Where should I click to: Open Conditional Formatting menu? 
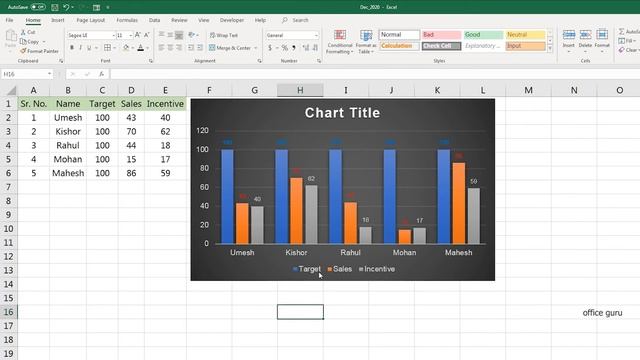340,42
